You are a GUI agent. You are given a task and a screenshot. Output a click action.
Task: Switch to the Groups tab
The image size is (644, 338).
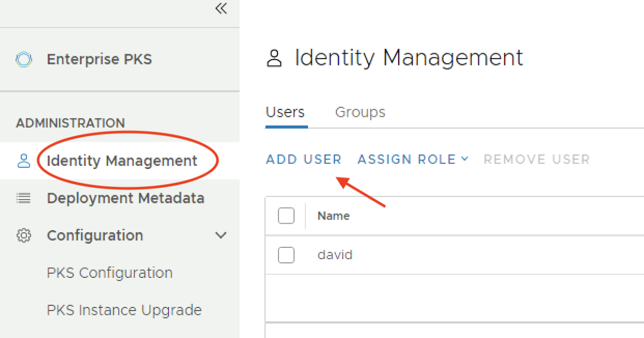(x=360, y=112)
